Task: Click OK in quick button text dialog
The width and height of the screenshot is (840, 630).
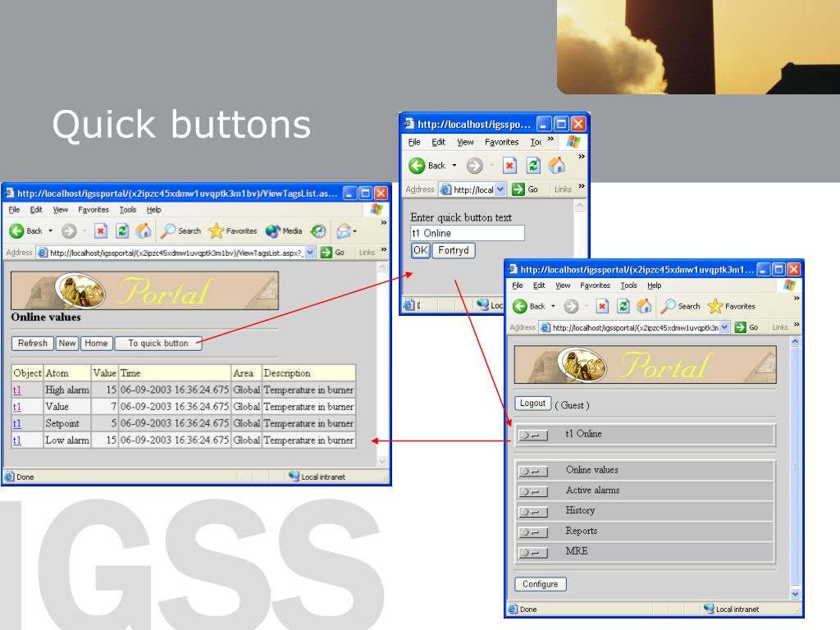Action: (421, 250)
